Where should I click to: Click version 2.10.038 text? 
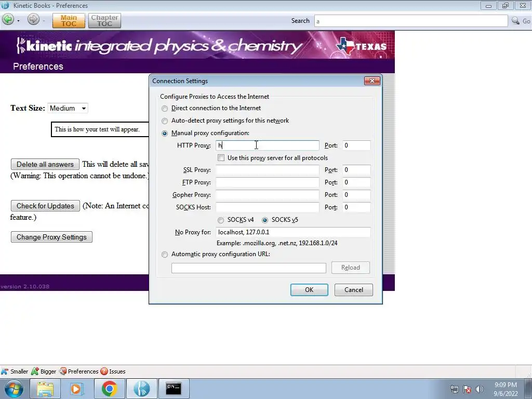(x=25, y=286)
